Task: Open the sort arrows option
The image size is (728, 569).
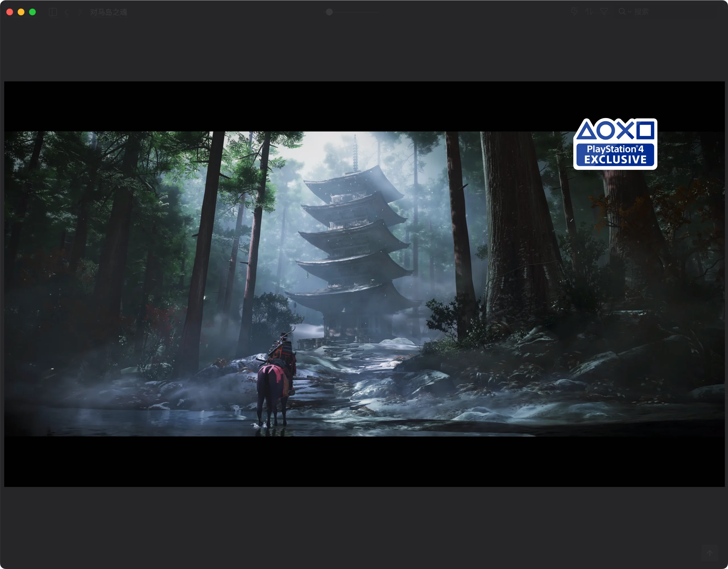Action: click(589, 12)
